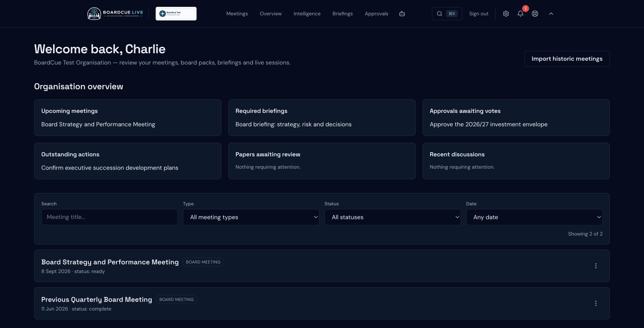The image size is (644, 328).
Task: Open settings gear icon
Action: tap(506, 14)
